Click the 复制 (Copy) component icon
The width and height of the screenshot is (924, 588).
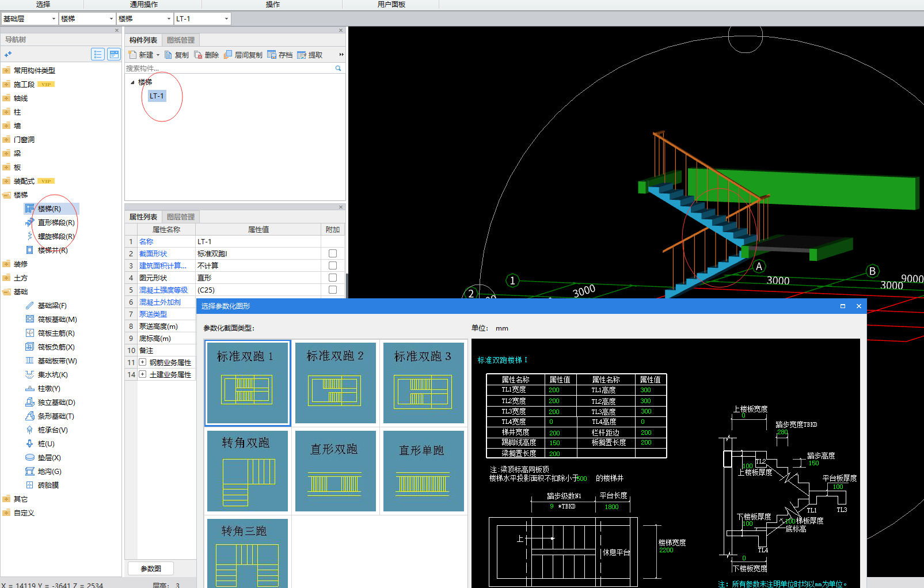pos(169,55)
